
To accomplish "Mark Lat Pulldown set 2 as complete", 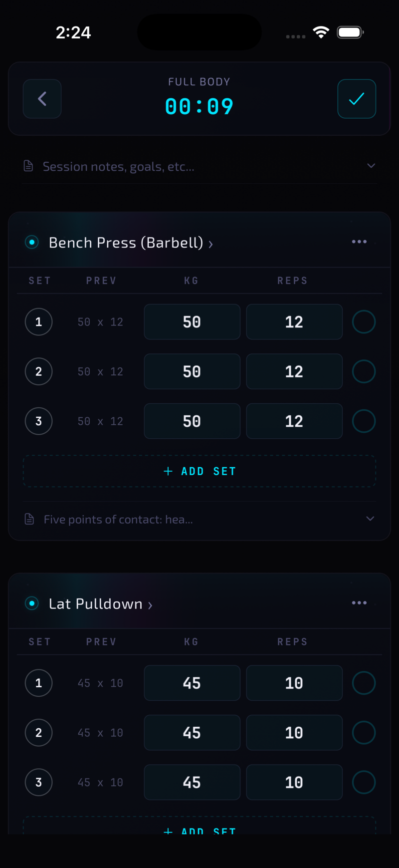I will (x=364, y=733).
